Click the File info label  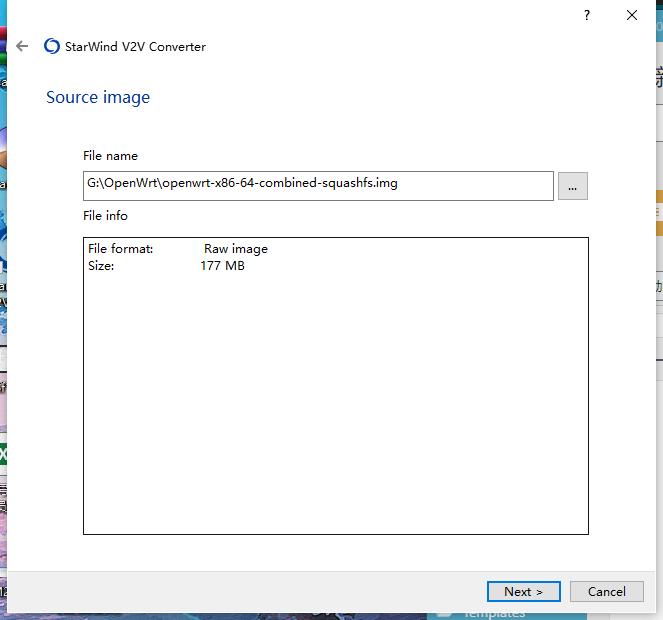click(105, 215)
